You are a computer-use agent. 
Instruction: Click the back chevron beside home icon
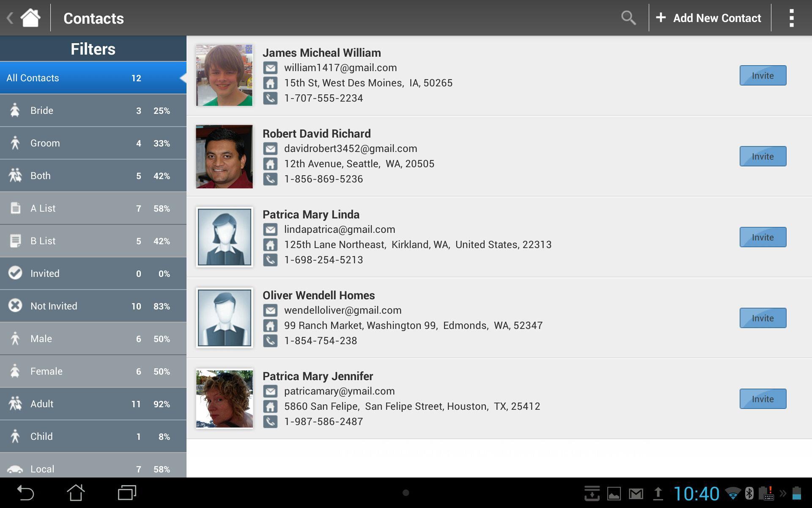click(x=10, y=18)
